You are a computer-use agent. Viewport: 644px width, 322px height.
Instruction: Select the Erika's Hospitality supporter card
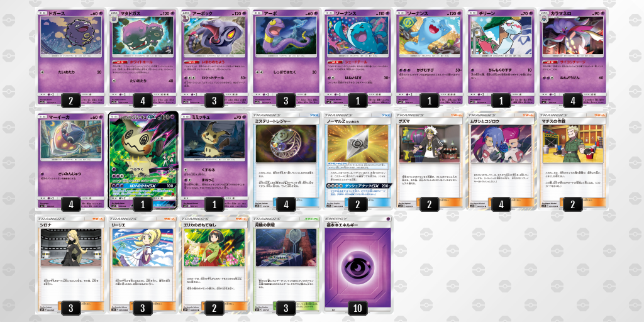pos(214,264)
